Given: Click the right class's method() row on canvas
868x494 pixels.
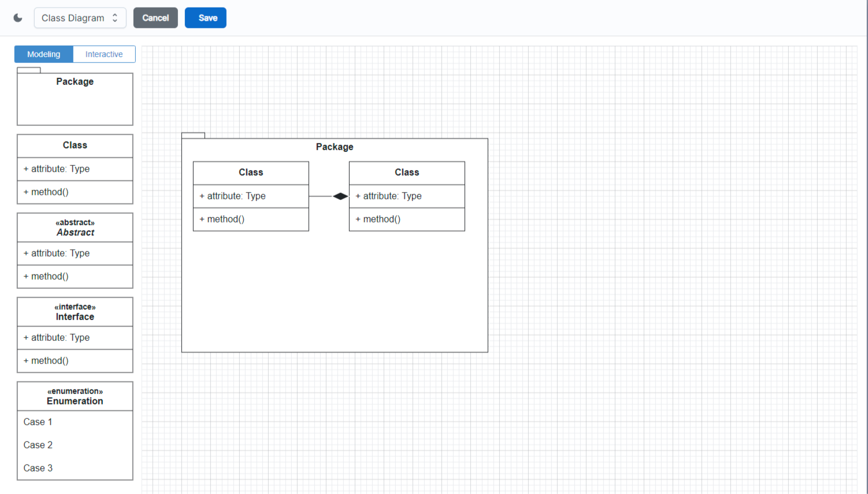Looking at the screenshot, I should (407, 220).
